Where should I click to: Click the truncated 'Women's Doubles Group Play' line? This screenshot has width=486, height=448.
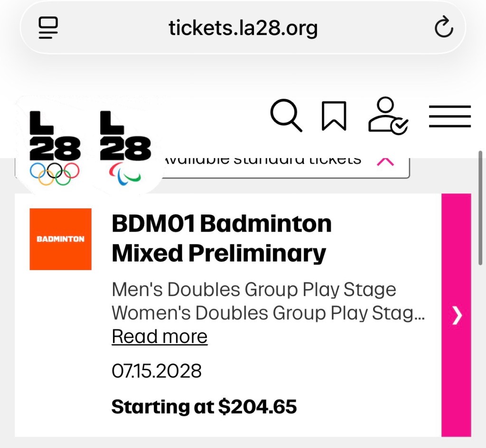tap(268, 313)
